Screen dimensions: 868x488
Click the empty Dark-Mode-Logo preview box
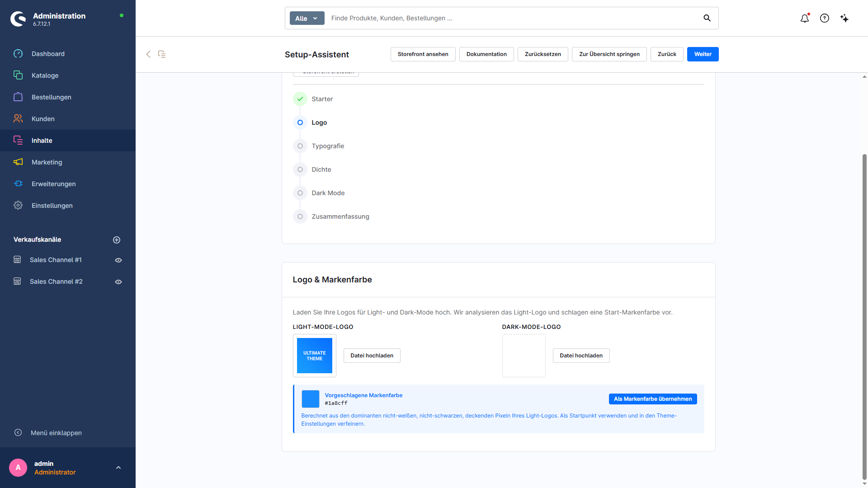pos(524,356)
